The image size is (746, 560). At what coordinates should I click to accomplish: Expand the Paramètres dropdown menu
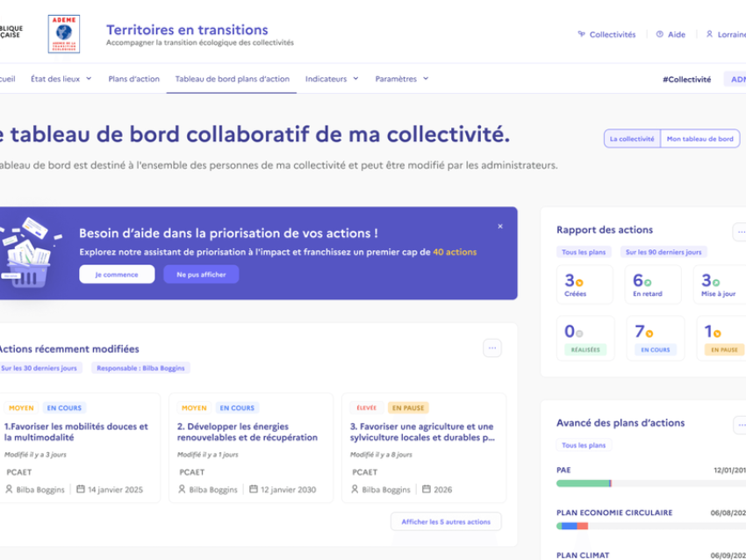tap(402, 79)
